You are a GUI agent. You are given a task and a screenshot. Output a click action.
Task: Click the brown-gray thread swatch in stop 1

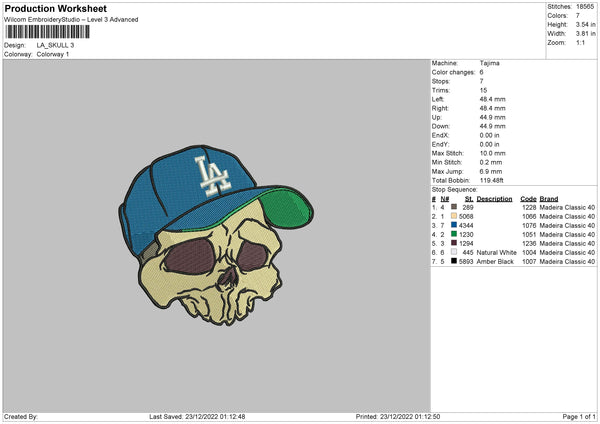point(454,207)
